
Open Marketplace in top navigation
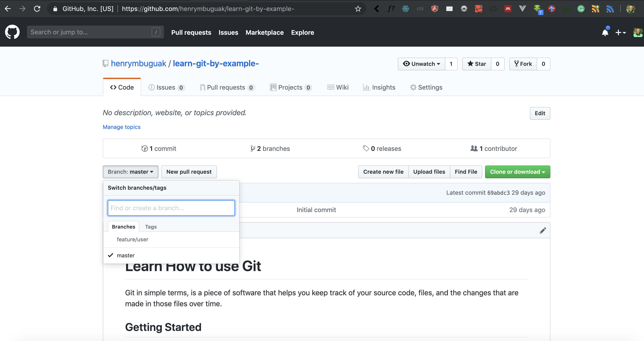click(x=264, y=32)
